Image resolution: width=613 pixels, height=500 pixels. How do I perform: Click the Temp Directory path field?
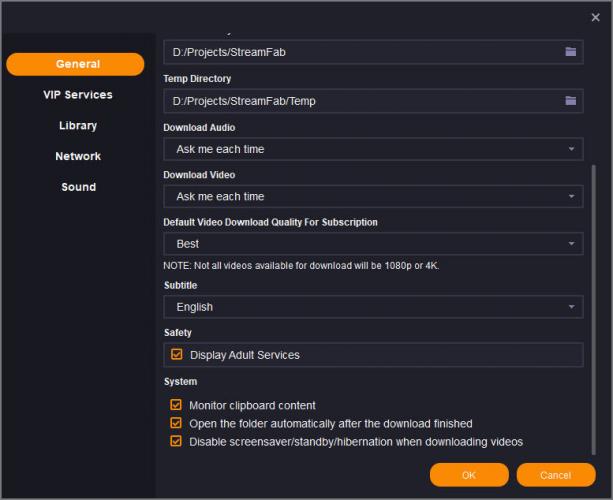(360, 101)
